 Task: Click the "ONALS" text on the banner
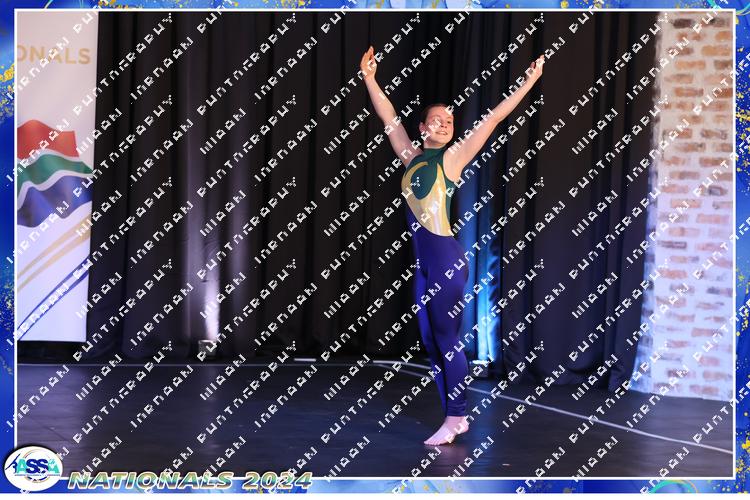[55, 56]
